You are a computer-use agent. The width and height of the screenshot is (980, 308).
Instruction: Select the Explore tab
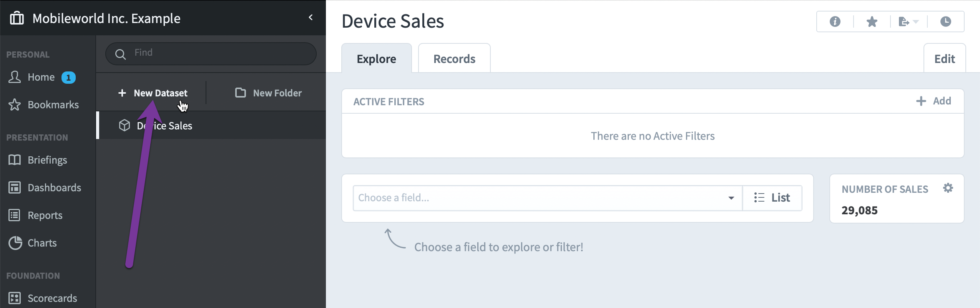click(x=376, y=58)
